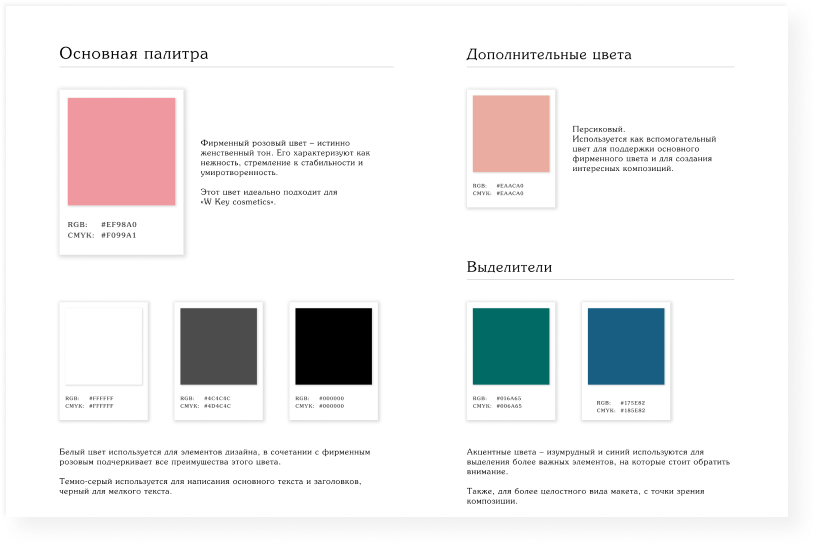Click the 'Выделители' section heading
The height and width of the screenshot is (547, 818).
509,268
